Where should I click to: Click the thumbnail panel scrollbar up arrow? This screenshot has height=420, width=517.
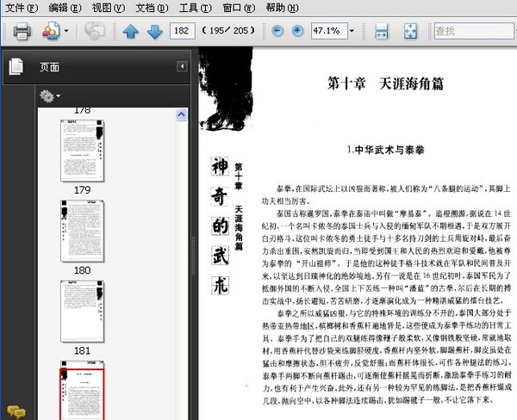pos(181,114)
